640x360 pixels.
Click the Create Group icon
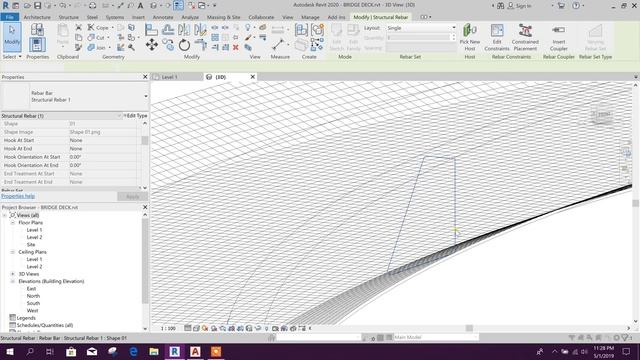317,29
